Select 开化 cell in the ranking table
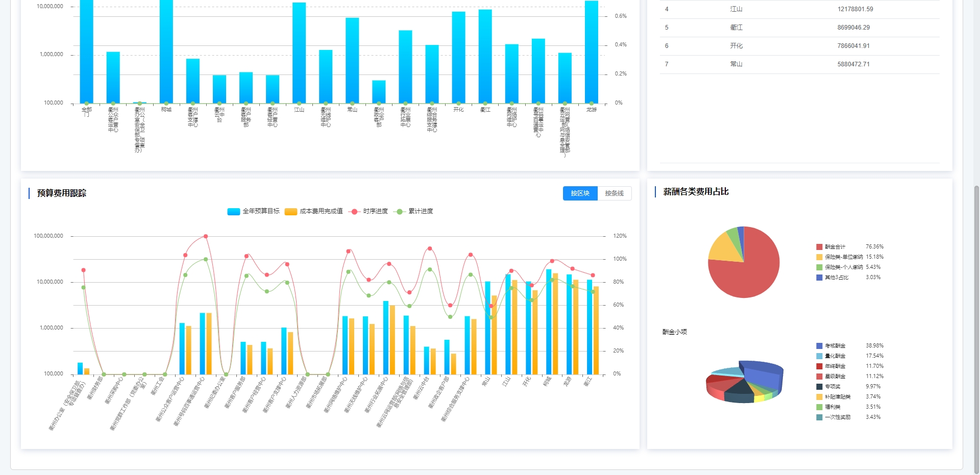The image size is (980, 475). (x=736, y=46)
